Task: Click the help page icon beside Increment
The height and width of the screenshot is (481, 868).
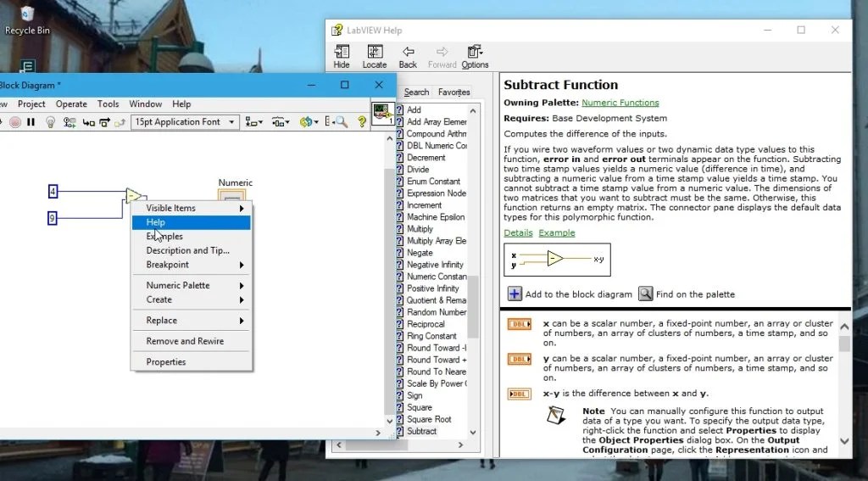Action: point(400,205)
